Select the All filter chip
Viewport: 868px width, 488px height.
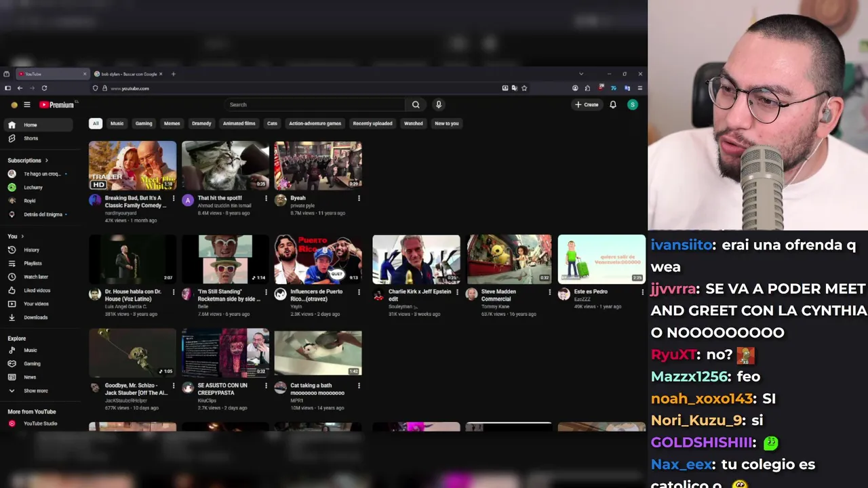pyautogui.click(x=96, y=123)
